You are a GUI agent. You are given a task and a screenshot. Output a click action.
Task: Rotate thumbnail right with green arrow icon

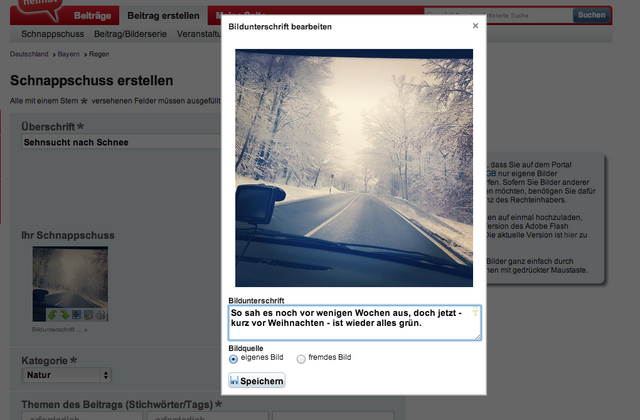click(64, 315)
